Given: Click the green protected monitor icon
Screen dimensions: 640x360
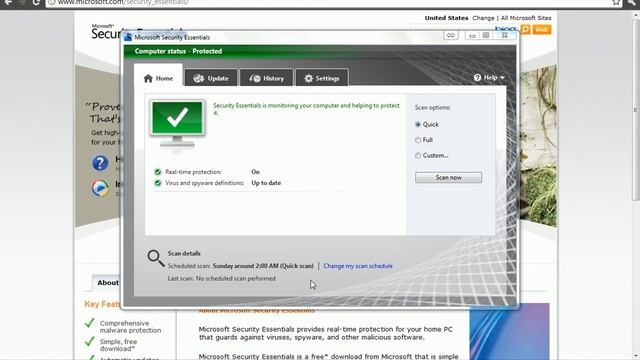Looking at the screenshot, I should tap(177, 123).
